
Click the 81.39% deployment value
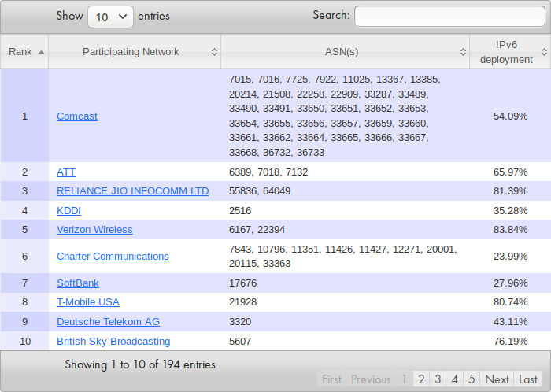tap(510, 191)
